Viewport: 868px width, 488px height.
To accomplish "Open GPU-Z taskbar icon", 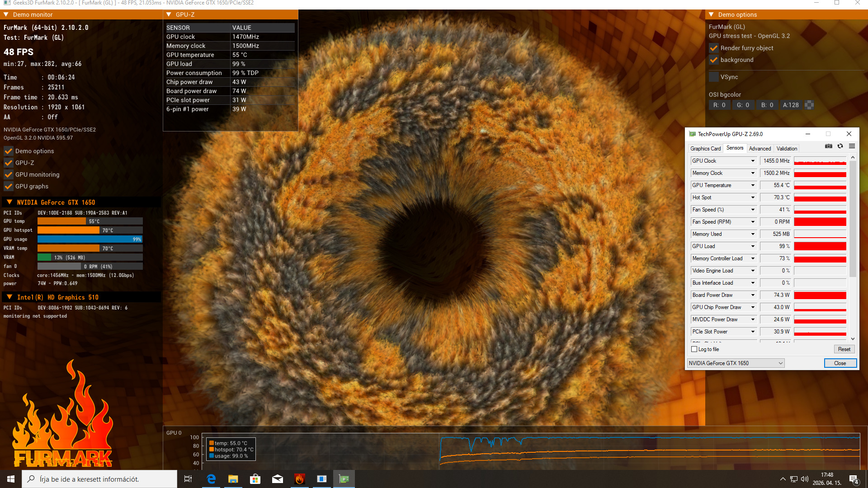I will click(x=344, y=479).
